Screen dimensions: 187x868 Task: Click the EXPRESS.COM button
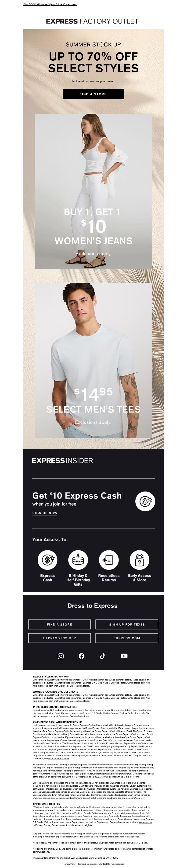[x=127, y=638]
